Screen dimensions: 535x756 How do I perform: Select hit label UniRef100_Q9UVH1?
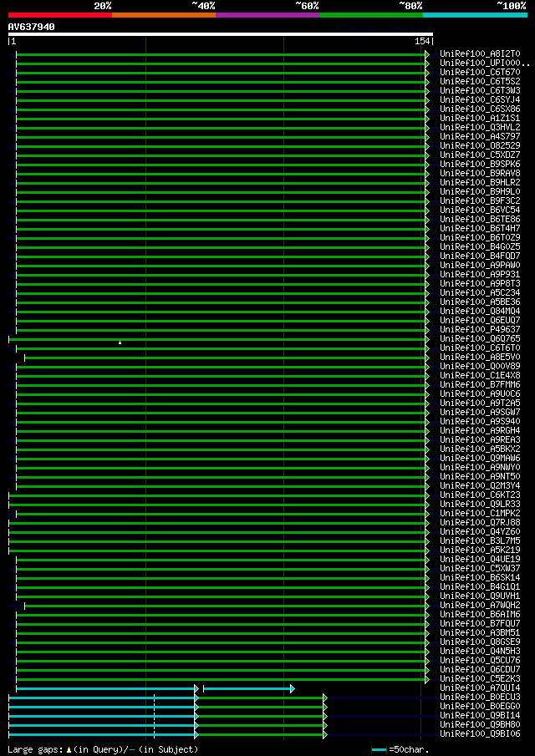pos(480,596)
